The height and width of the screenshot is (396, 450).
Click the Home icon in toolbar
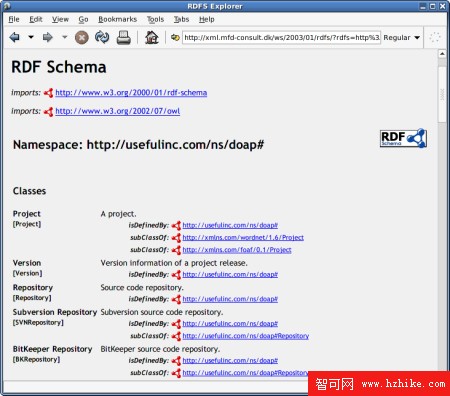152,37
